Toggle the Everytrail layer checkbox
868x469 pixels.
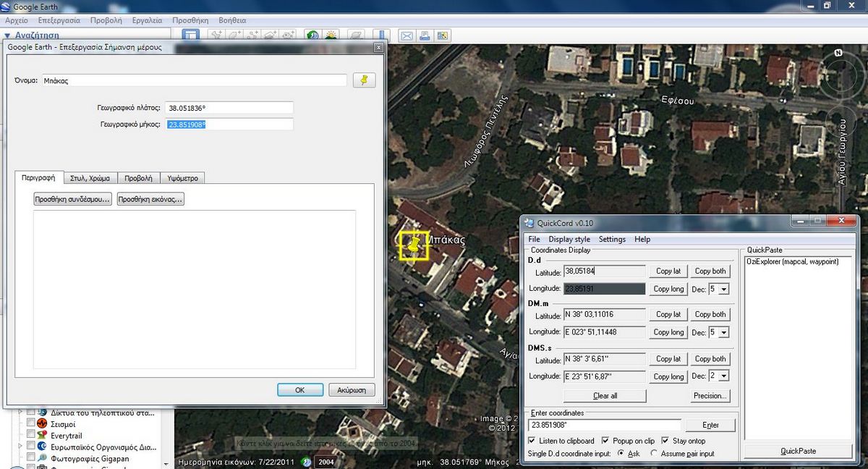30,435
